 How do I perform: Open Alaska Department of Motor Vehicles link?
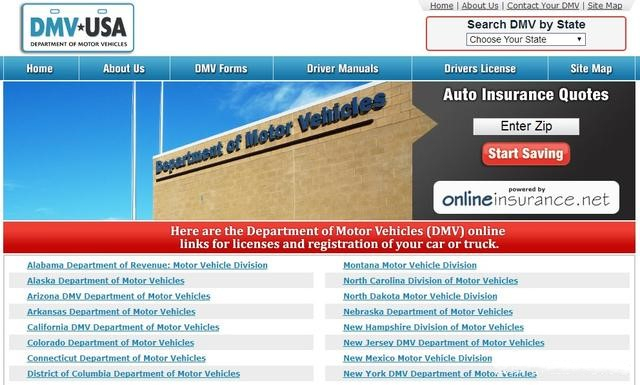point(106,280)
